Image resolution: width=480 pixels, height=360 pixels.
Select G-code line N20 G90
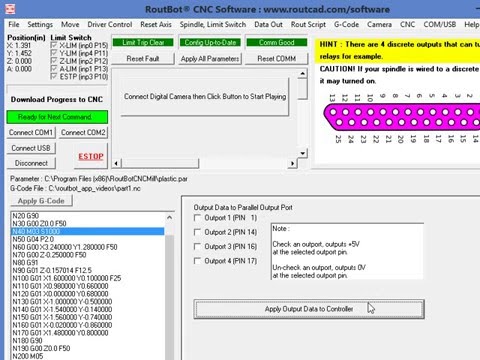coord(26,216)
